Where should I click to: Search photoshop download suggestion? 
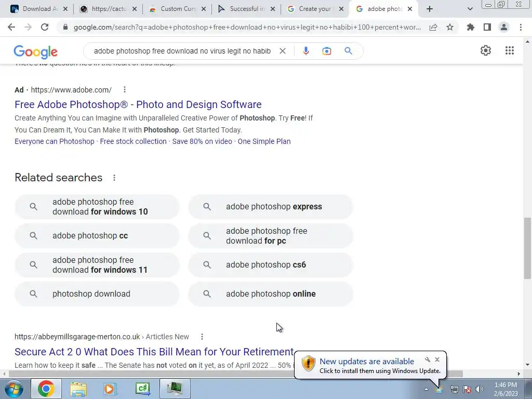tap(97, 294)
